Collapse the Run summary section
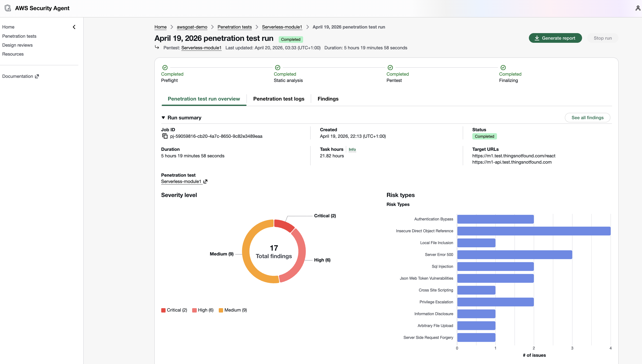The height and width of the screenshot is (364, 642). click(x=163, y=117)
